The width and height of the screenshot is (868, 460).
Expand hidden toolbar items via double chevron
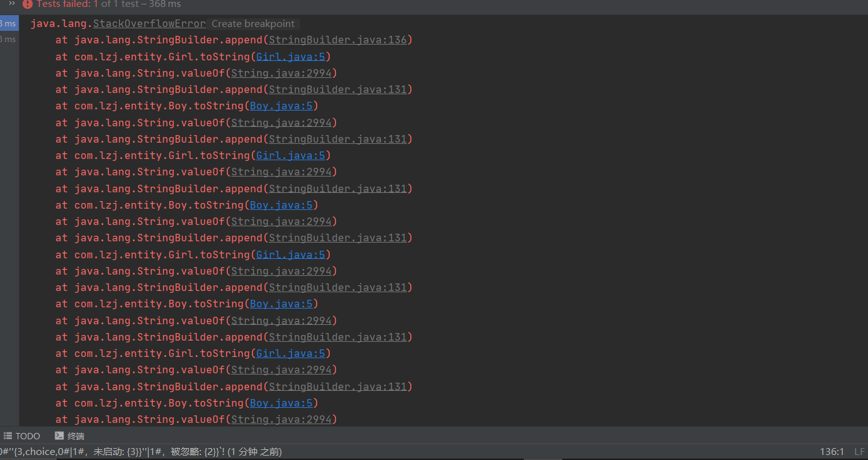(11, 4)
